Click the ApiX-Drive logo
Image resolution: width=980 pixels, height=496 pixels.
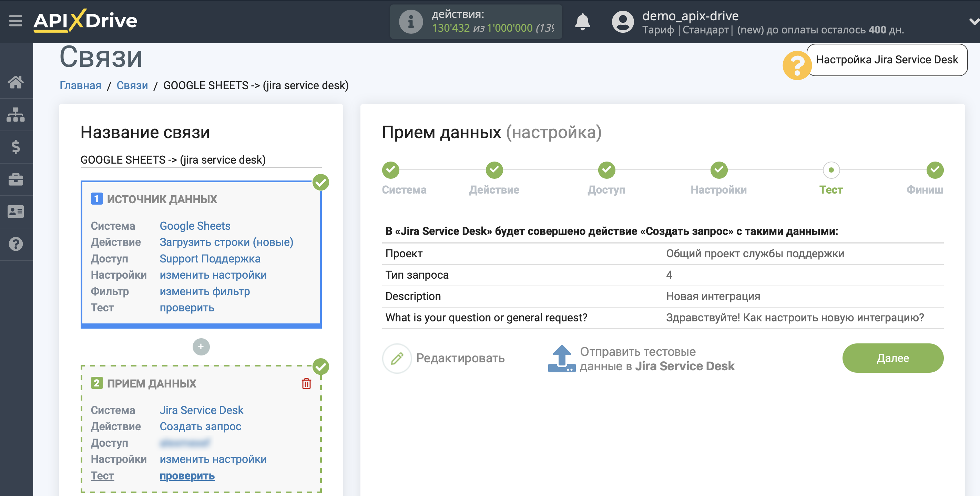tap(85, 21)
